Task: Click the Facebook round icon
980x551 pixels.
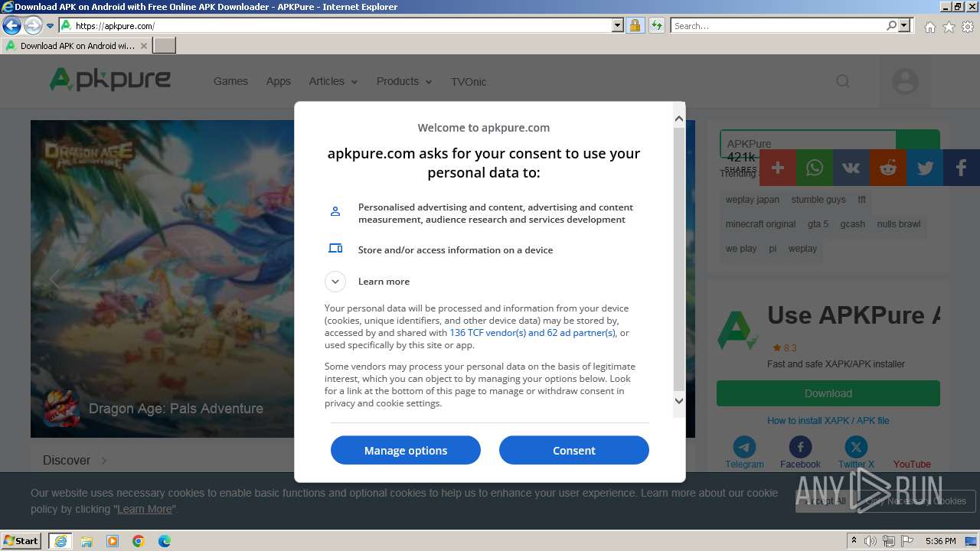Action: (x=800, y=447)
